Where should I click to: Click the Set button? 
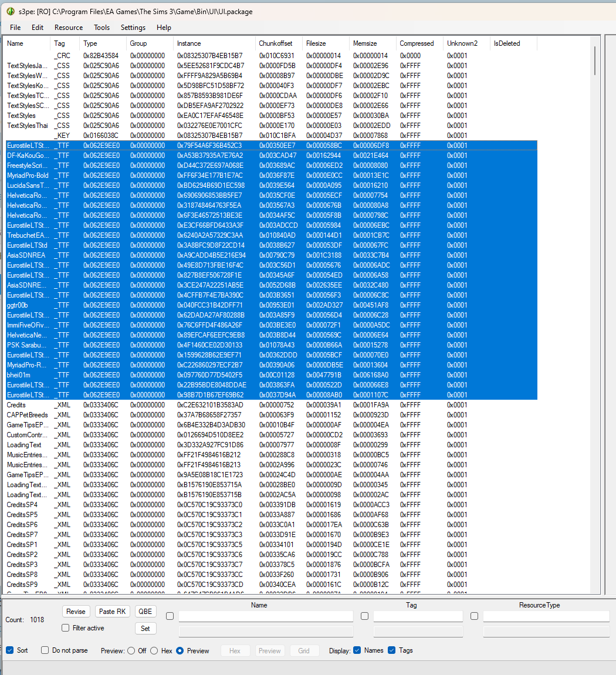point(145,629)
